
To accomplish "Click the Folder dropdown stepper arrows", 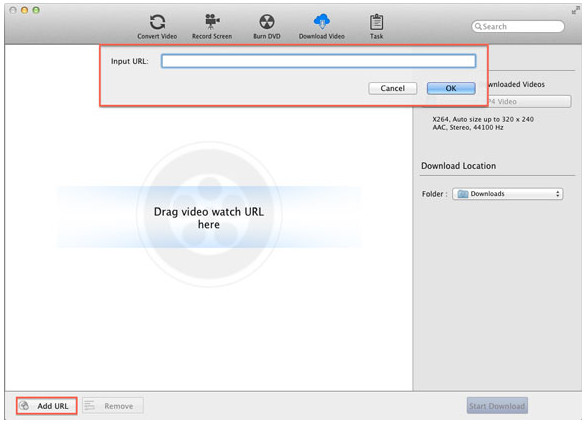I will coord(557,194).
